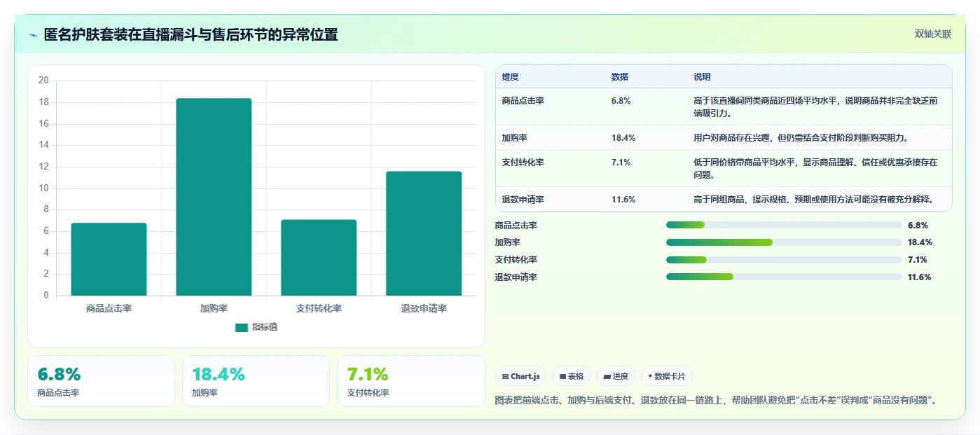Click the 18.4% value in table
The image size is (980, 435).
click(x=623, y=138)
